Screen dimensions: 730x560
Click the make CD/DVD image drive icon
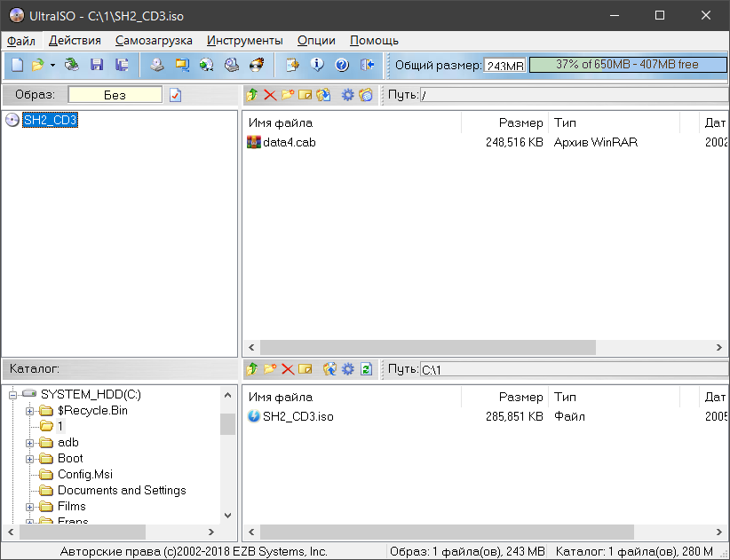point(157,65)
